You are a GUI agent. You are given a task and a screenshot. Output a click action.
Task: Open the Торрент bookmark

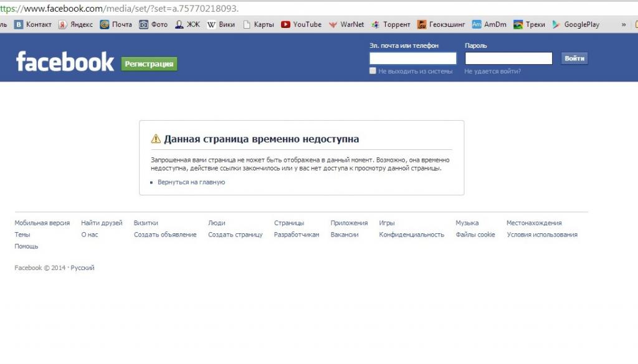coord(391,25)
